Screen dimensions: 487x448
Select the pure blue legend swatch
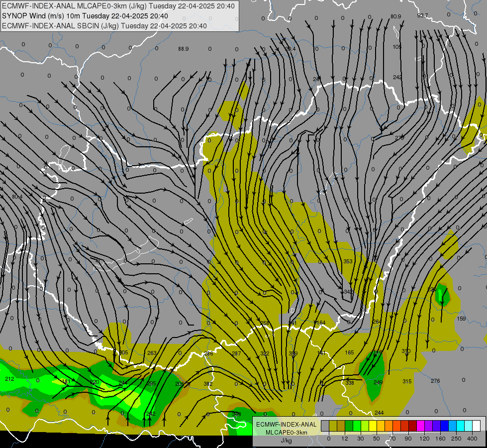(444, 426)
